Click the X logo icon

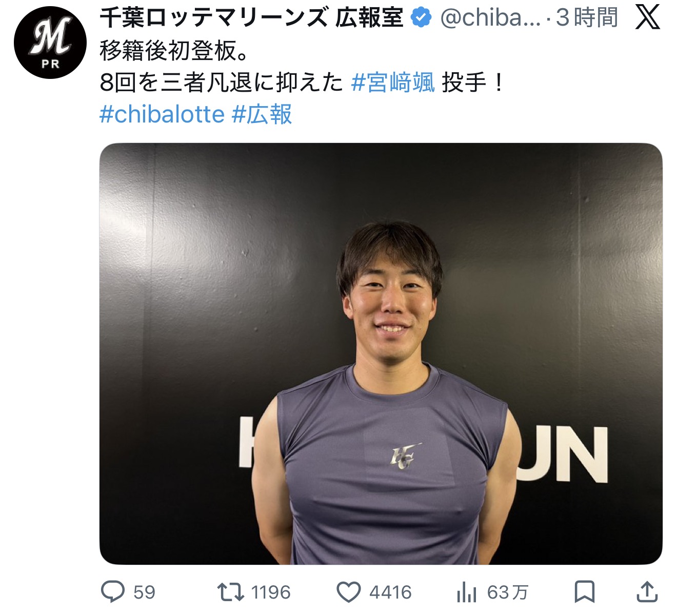click(x=648, y=18)
